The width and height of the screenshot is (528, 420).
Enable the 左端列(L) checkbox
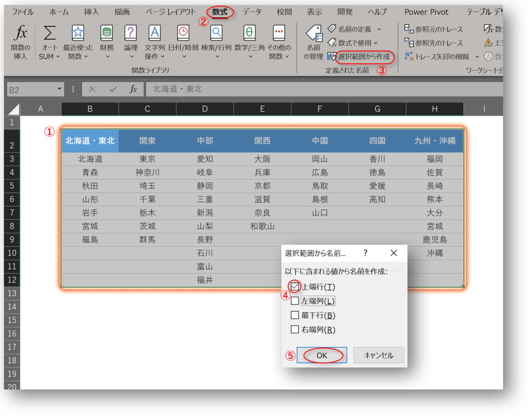click(295, 301)
